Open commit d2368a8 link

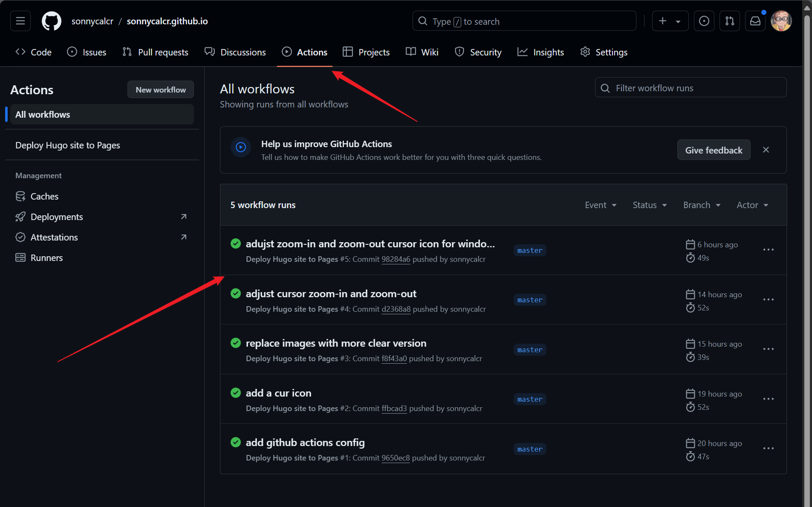coord(396,309)
